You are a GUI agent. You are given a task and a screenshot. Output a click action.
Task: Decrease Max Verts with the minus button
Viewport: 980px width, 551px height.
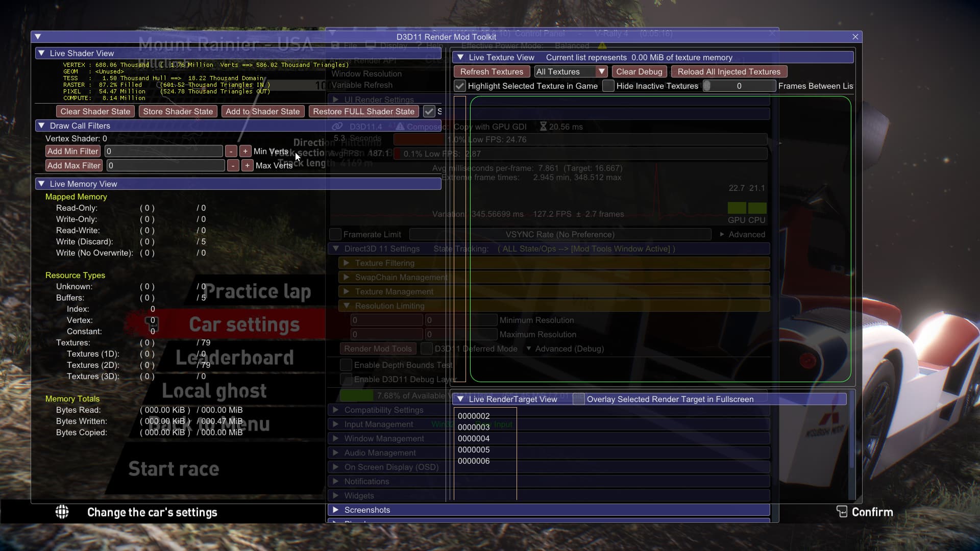point(233,166)
